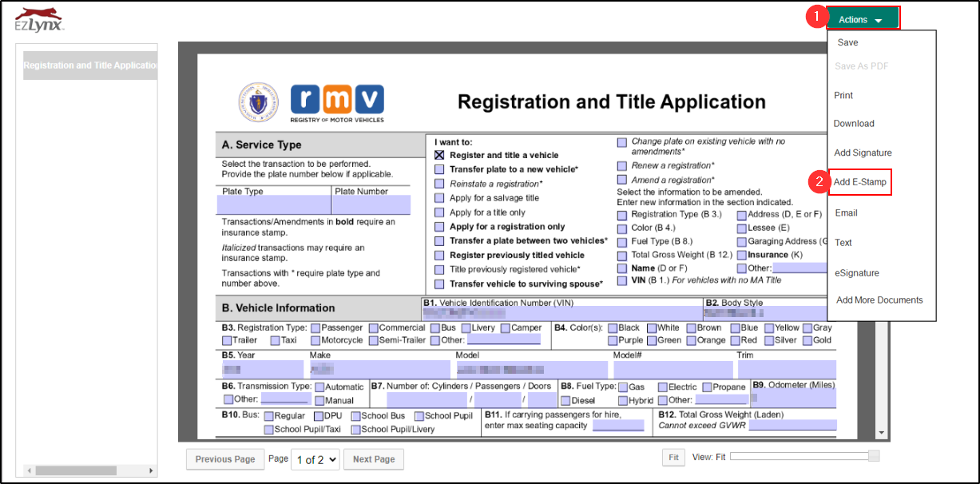The height and width of the screenshot is (484, 980).
Task: Go to Next Page
Action: point(374,459)
